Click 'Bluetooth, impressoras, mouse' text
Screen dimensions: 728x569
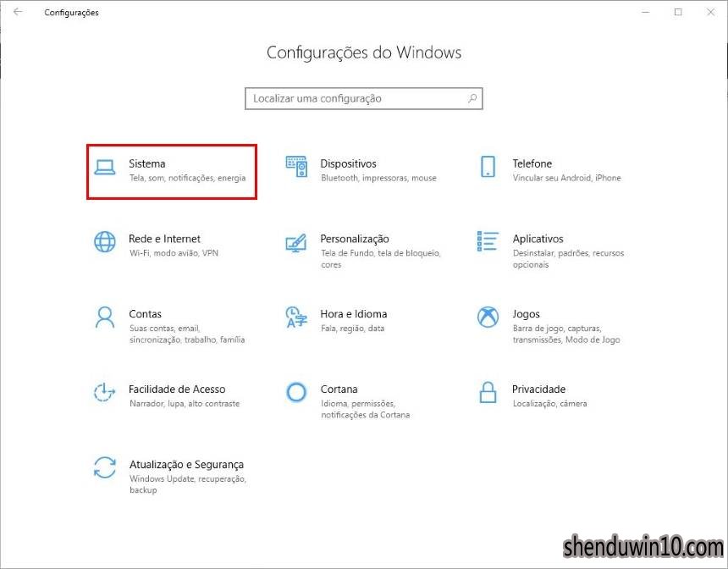[x=379, y=178]
